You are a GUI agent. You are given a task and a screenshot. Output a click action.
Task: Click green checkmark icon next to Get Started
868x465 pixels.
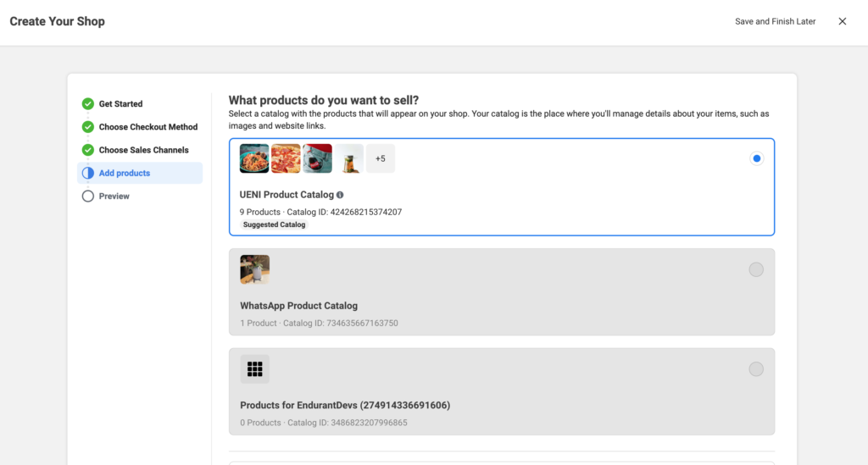(x=87, y=103)
